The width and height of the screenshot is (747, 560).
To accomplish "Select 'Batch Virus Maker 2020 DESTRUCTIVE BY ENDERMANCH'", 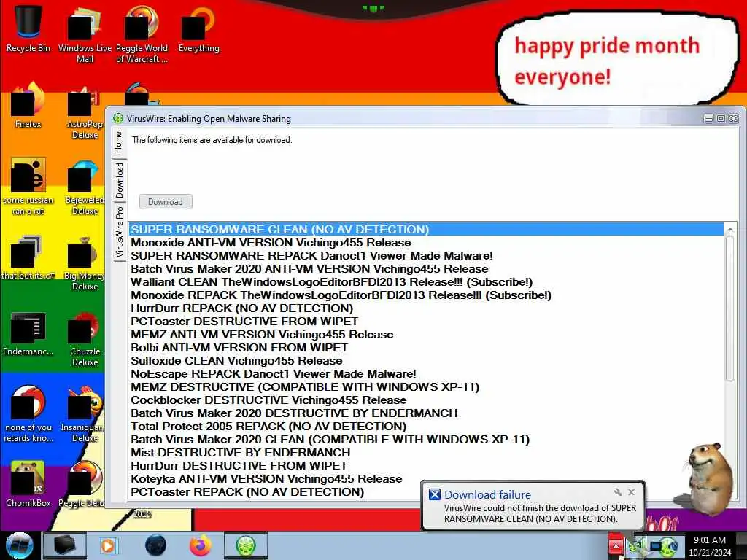I will coord(426,413).
